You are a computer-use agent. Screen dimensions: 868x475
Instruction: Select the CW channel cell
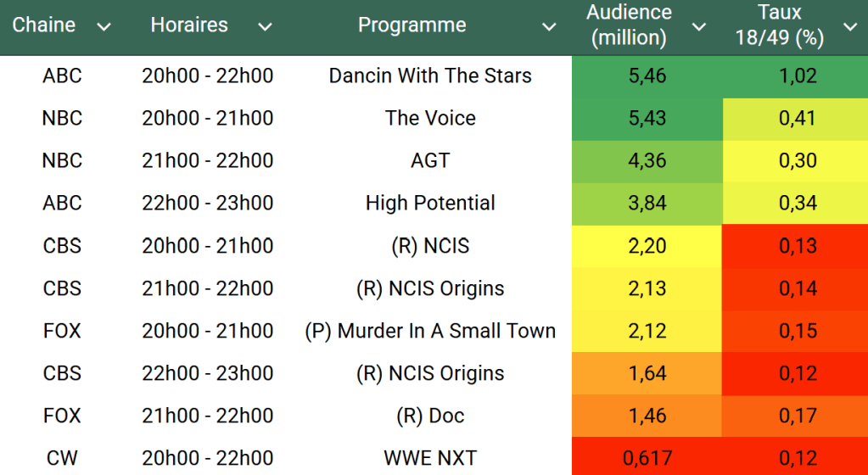point(62,458)
